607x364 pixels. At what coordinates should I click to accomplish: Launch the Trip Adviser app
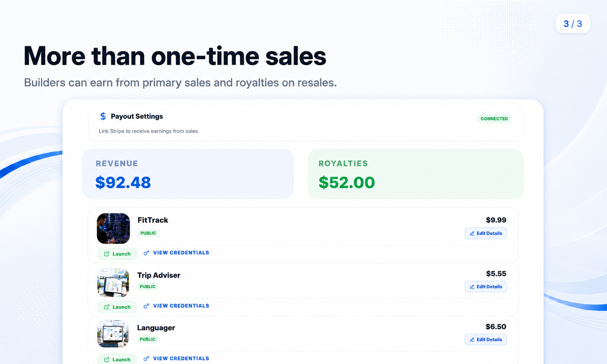pyautogui.click(x=117, y=307)
